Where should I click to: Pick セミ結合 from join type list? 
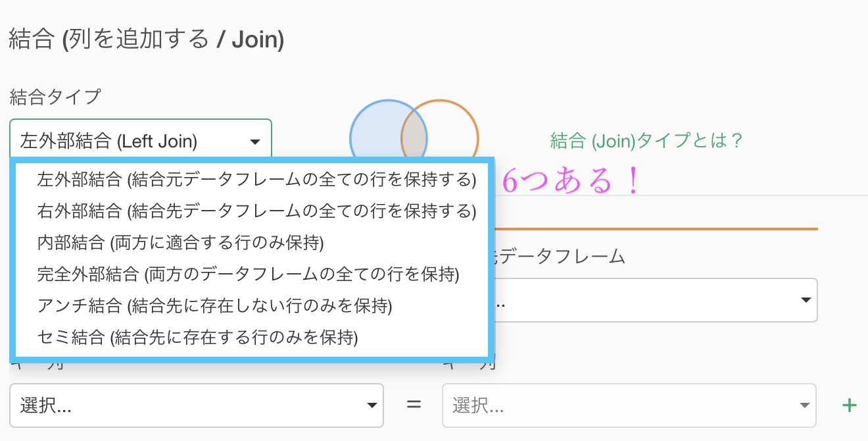pyautogui.click(x=198, y=338)
